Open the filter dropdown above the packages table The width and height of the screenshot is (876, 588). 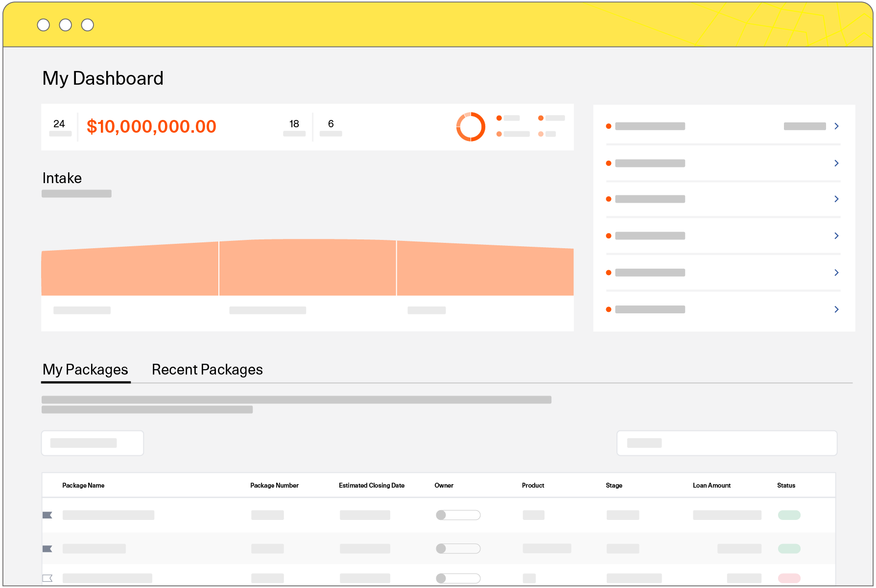(x=93, y=443)
